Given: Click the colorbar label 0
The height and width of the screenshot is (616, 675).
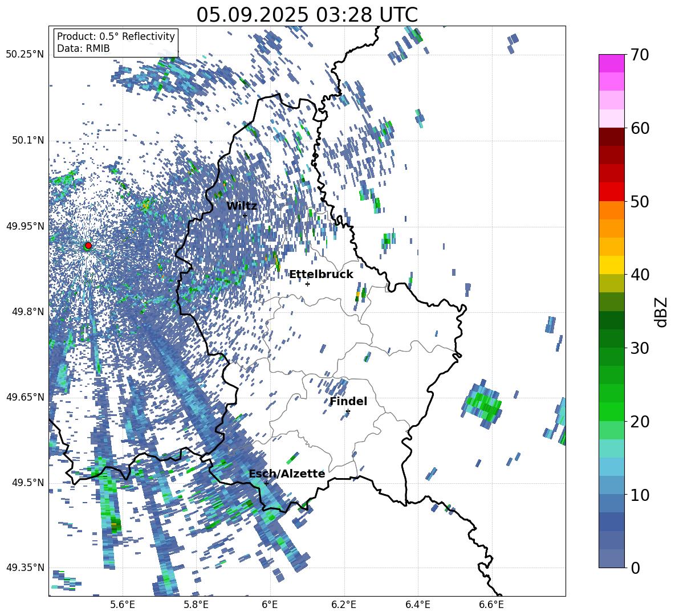Looking at the screenshot, I should pos(635,568).
